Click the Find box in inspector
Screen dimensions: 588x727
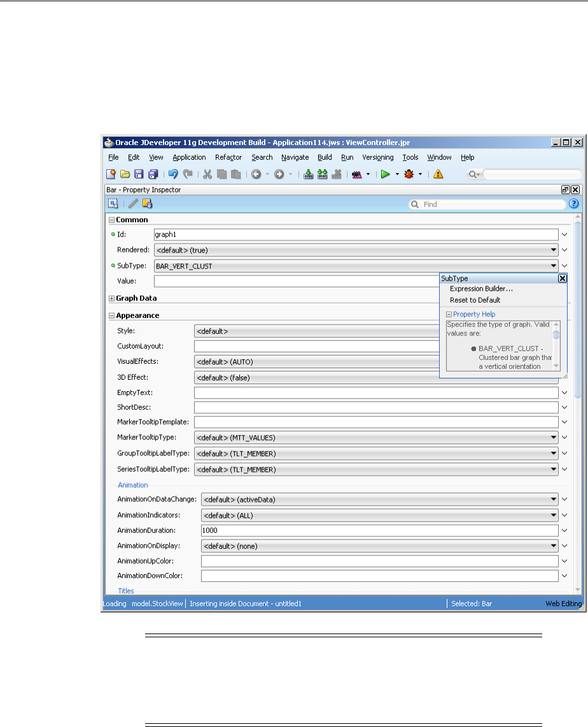click(487, 204)
